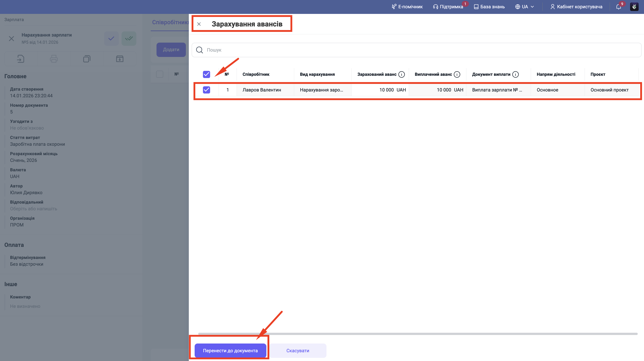Click the Скасувати button

[298, 350]
